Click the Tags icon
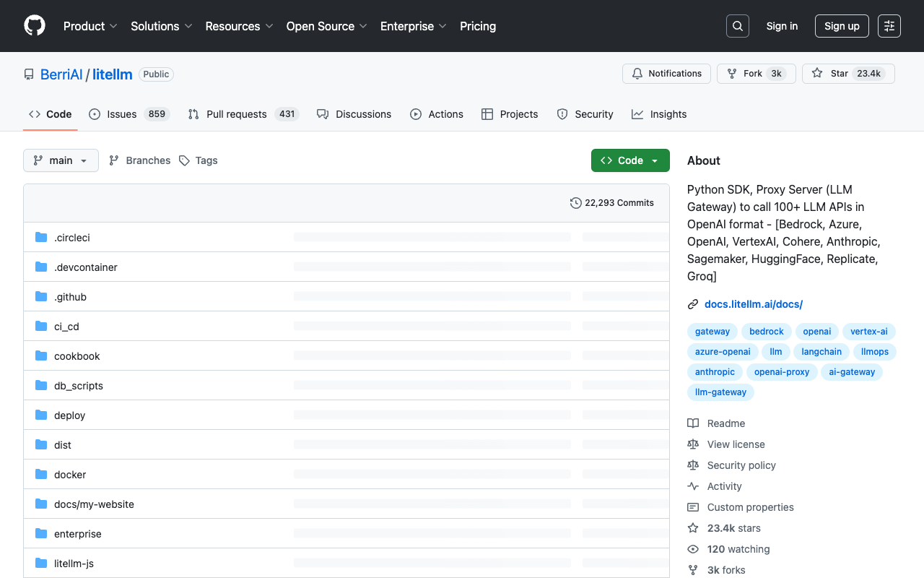Image resolution: width=924 pixels, height=578 pixels. 185,160
